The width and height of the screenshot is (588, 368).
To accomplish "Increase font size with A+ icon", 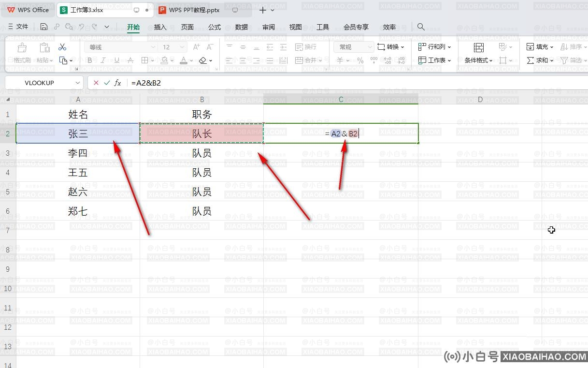I will (x=196, y=47).
